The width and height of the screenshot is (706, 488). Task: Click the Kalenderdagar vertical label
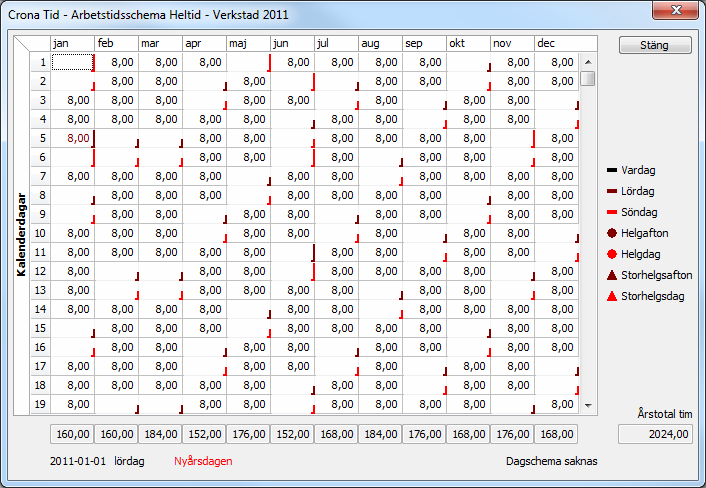point(21,234)
